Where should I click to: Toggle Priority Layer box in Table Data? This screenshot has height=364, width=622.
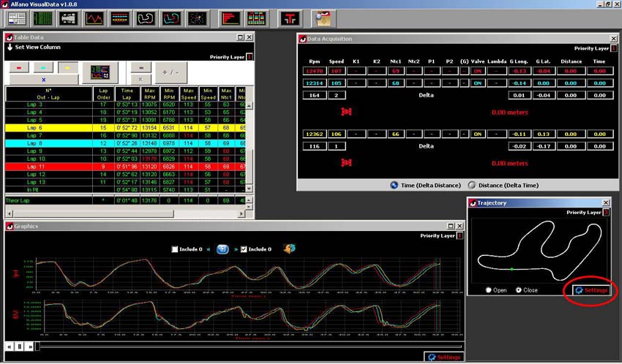click(250, 57)
